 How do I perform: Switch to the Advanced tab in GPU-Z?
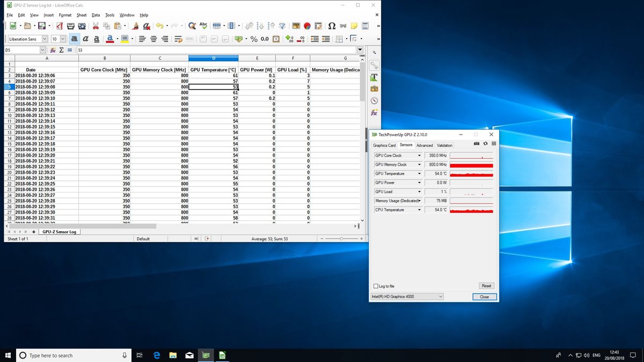425,145
